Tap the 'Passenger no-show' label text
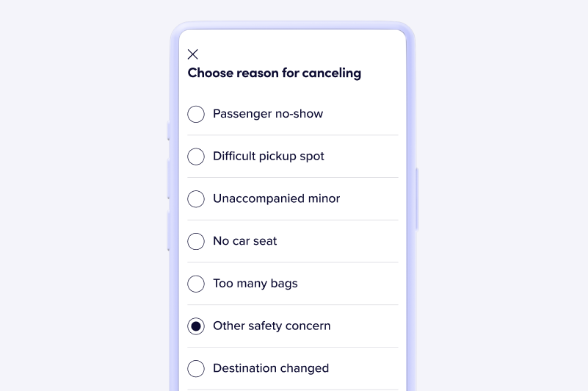 [268, 114]
